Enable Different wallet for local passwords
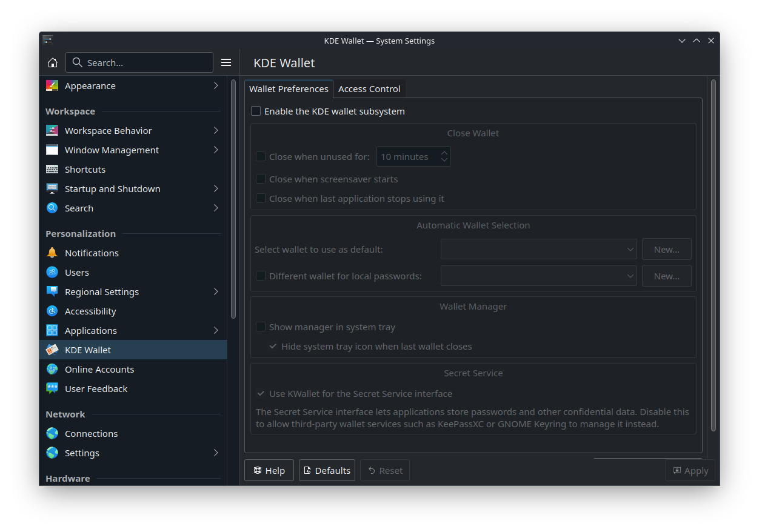The image size is (759, 532). click(261, 276)
